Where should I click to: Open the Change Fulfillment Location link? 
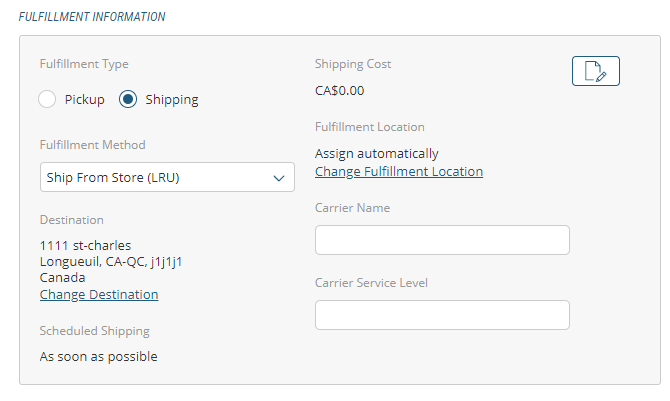click(x=399, y=171)
